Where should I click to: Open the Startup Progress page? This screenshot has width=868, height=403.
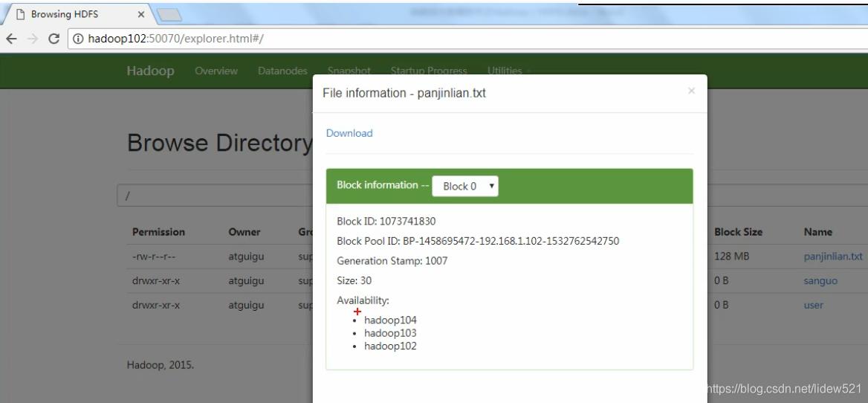tap(429, 71)
